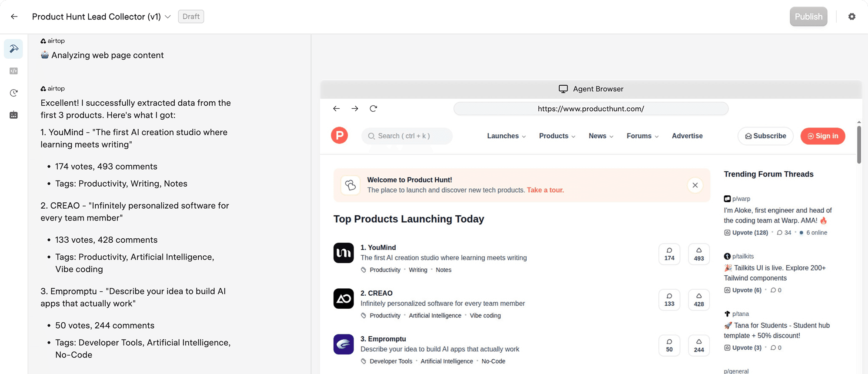Viewport: 868px width, 374px height.
Task: Click the Agent Browser back arrow
Action: point(336,108)
